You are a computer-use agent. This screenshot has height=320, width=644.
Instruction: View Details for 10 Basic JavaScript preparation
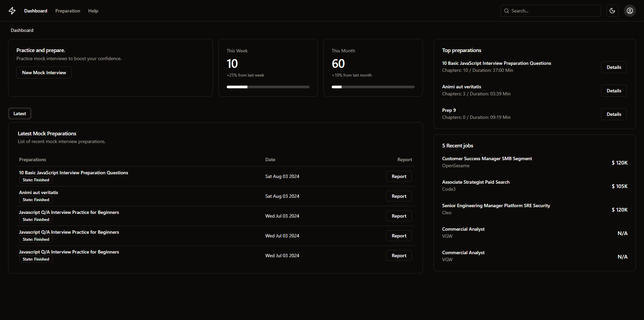(613, 67)
